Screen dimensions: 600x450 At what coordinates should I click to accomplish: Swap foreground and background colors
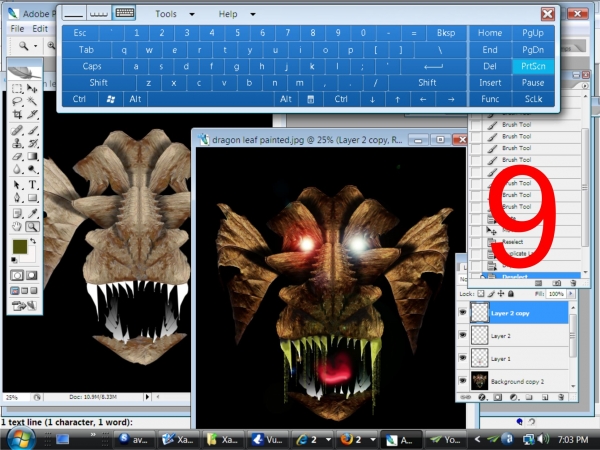click(33, 241)
